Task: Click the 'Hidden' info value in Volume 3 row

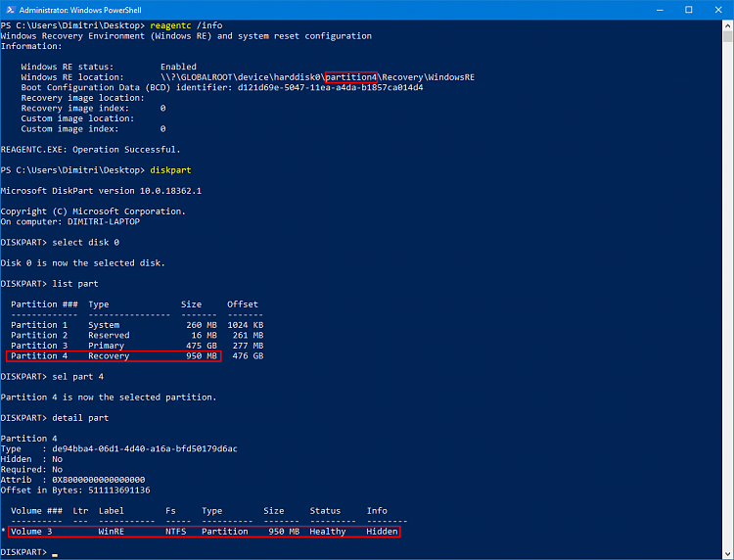Action: tap(382, 531)
